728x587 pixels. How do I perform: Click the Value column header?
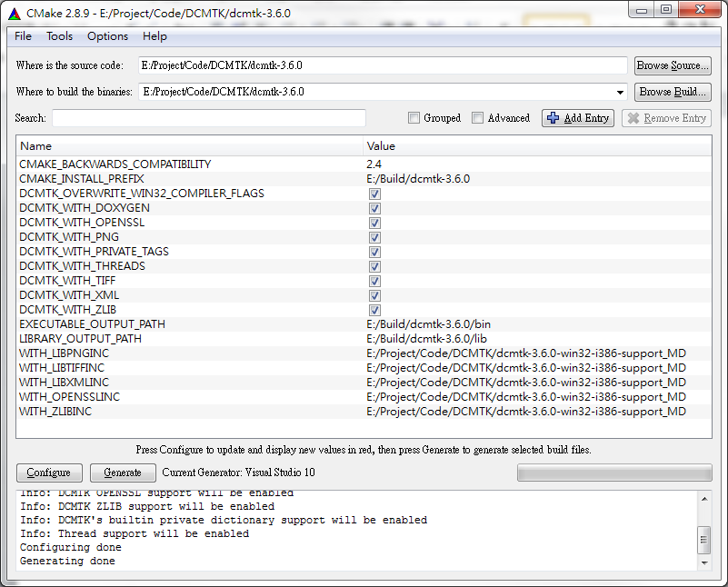(537, 146)
